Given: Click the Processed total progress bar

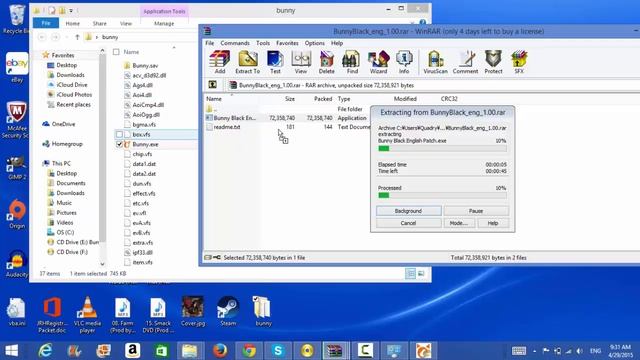Looking at the screenshot, I should click(x=442, y=196).
